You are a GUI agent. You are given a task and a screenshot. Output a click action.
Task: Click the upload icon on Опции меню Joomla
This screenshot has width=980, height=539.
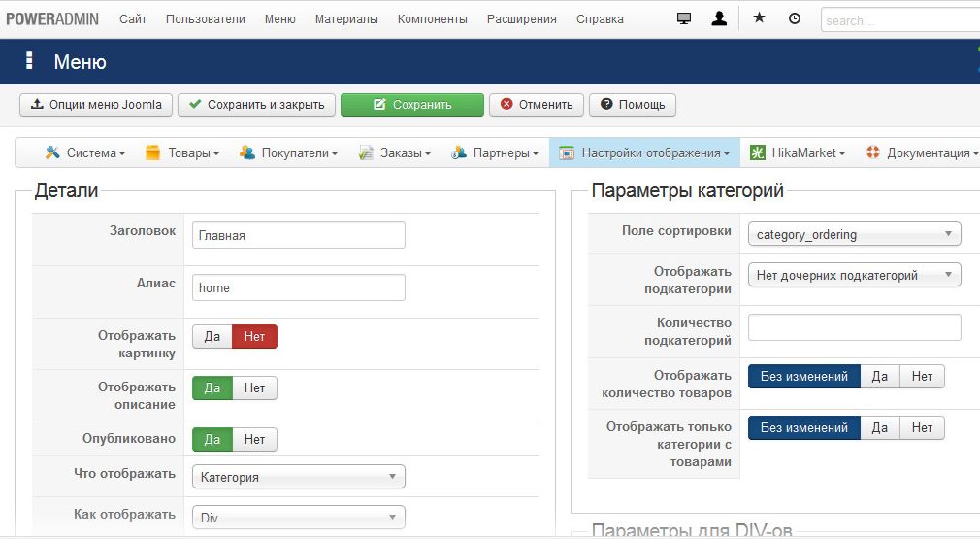37,104
